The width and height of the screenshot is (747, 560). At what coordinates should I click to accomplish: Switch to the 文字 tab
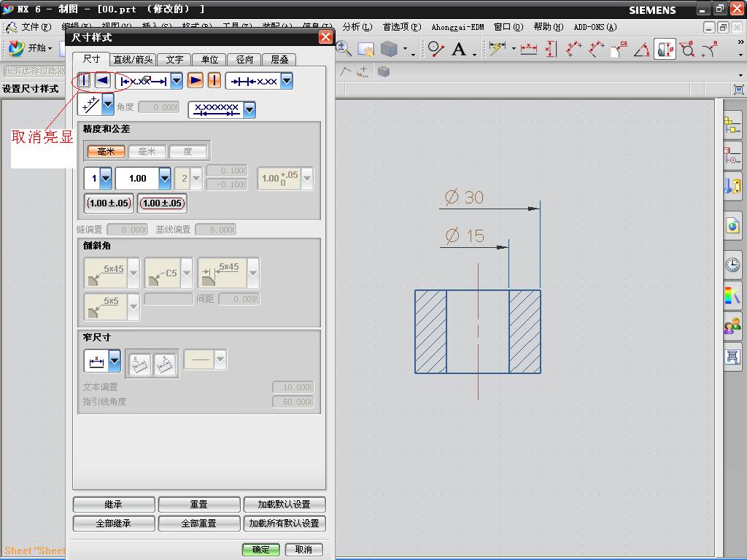coord(174,60)
